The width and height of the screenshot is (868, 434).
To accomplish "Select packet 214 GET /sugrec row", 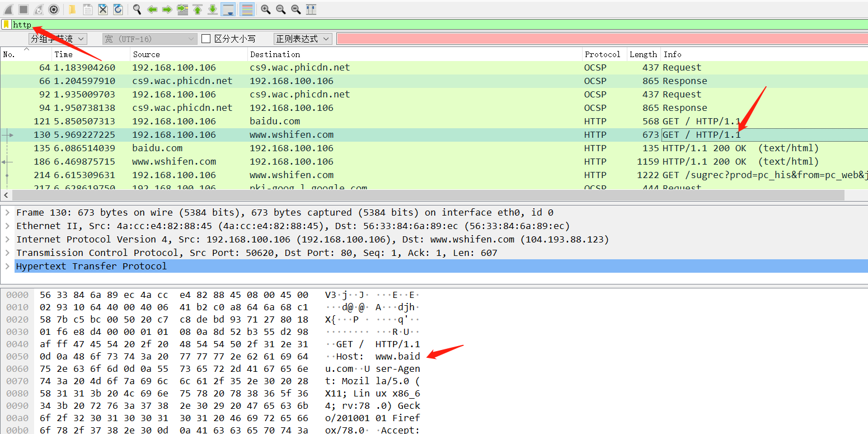I will click(434, 175).
